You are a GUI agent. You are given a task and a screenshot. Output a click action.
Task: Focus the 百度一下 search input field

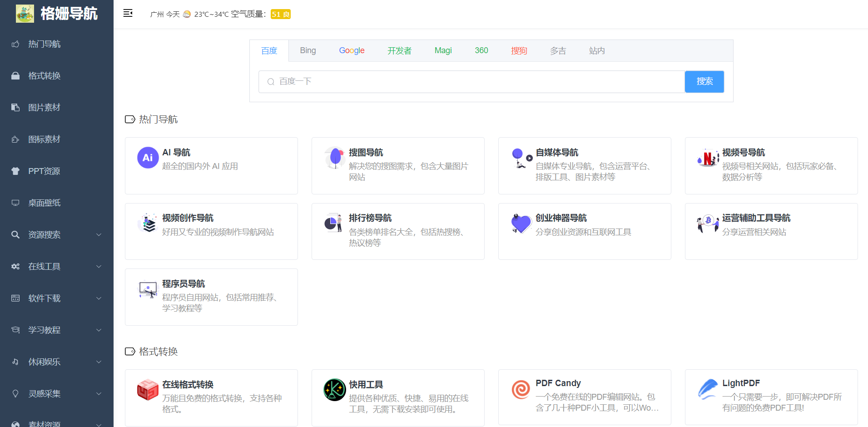pyautogui.click(x=472, y=82)
